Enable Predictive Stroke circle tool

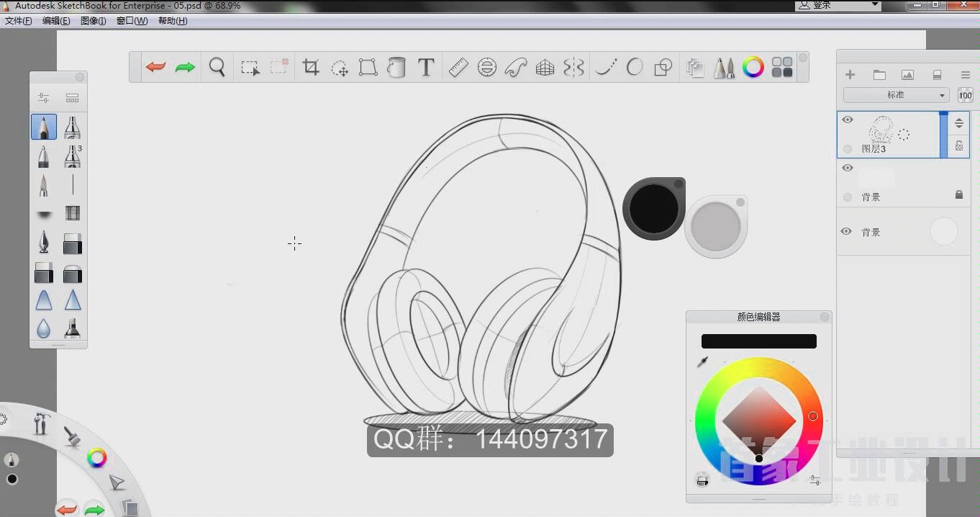pyautogui.click(x=635, y=67)
